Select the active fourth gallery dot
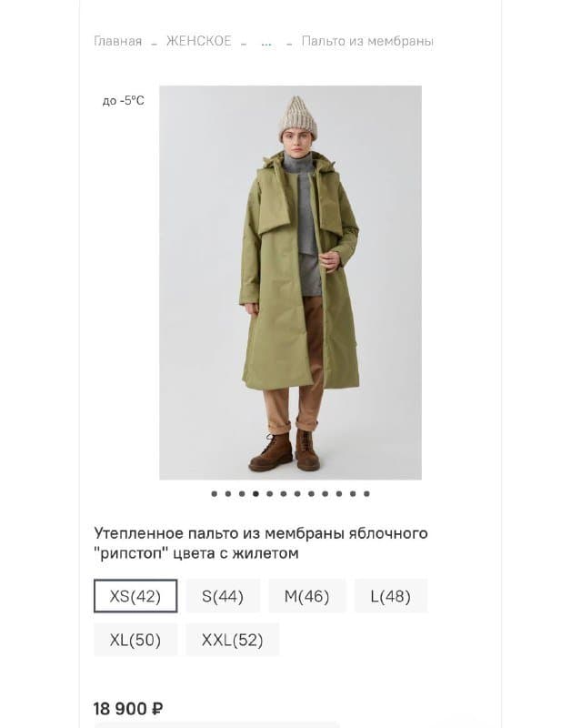581x728 pixels. (255, 493)
